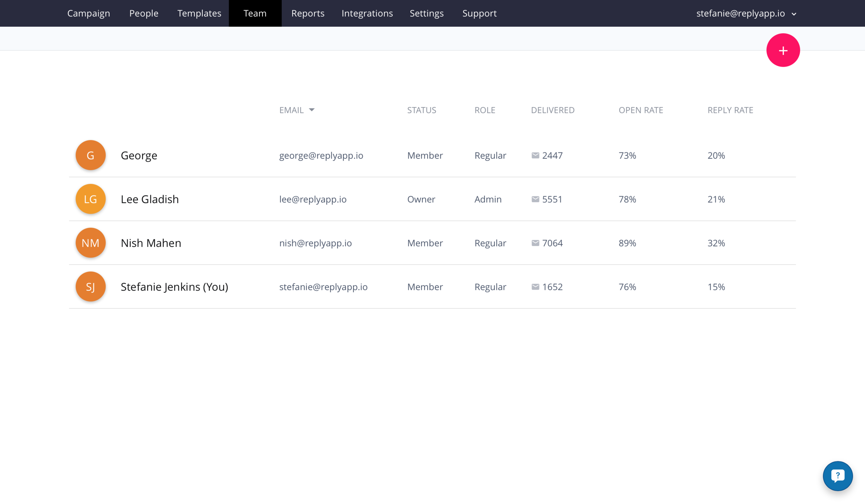
Task: Click the 5551 delivered count
Action: pyautogui.click(x=552, y=199)
